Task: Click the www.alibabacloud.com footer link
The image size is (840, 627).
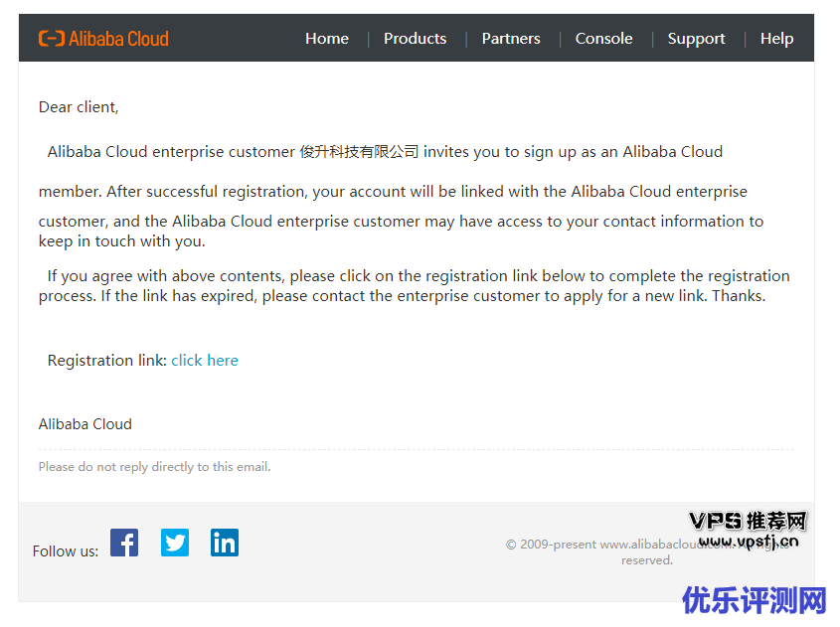Action: click(x=656, y=545)
